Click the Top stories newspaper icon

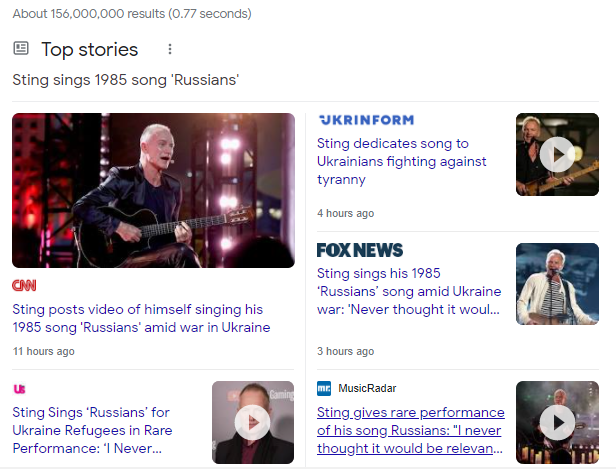click(21, 49)
